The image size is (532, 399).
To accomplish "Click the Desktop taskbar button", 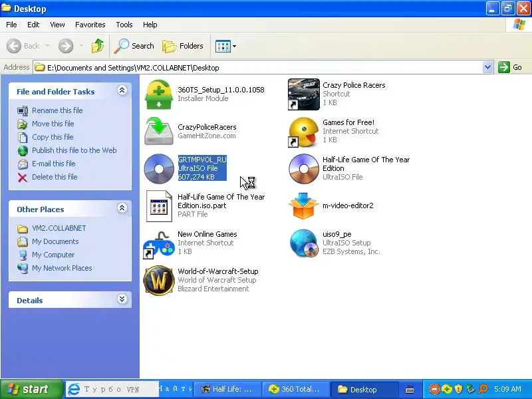I will 364,389.
